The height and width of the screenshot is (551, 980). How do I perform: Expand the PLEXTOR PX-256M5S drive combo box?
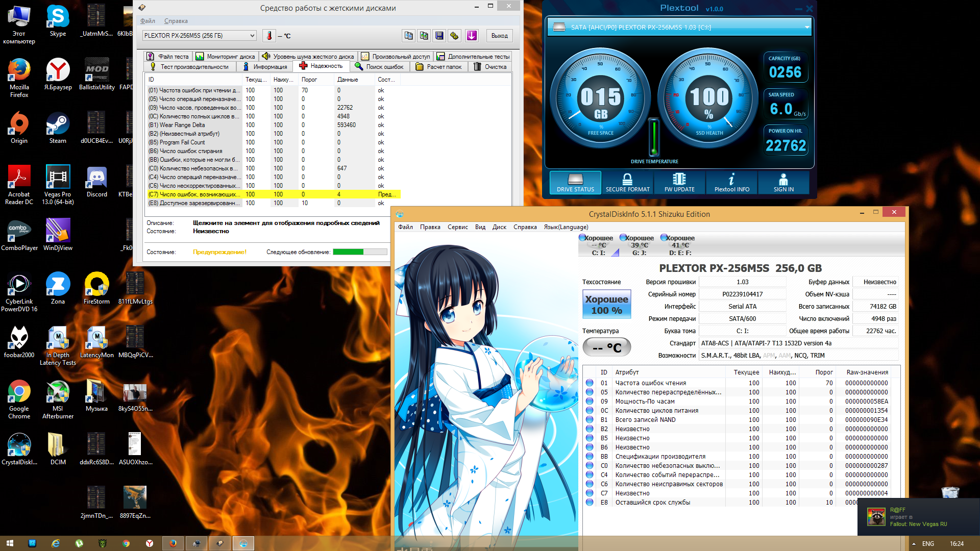click(x=252, y=36)
